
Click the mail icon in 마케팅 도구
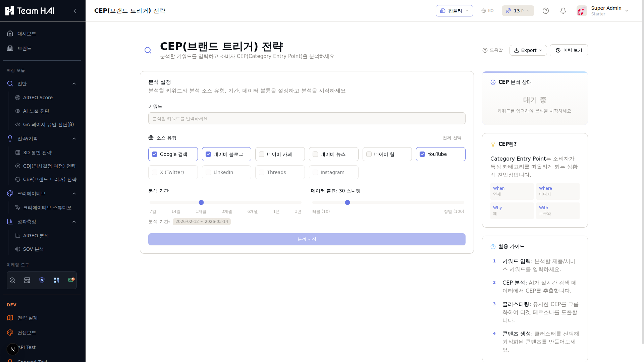71,280
